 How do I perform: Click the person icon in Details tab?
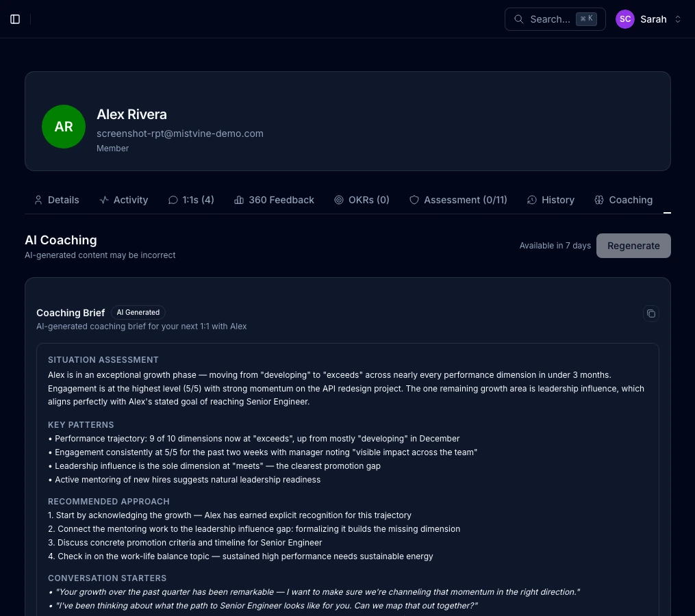[x=38, y=200]
